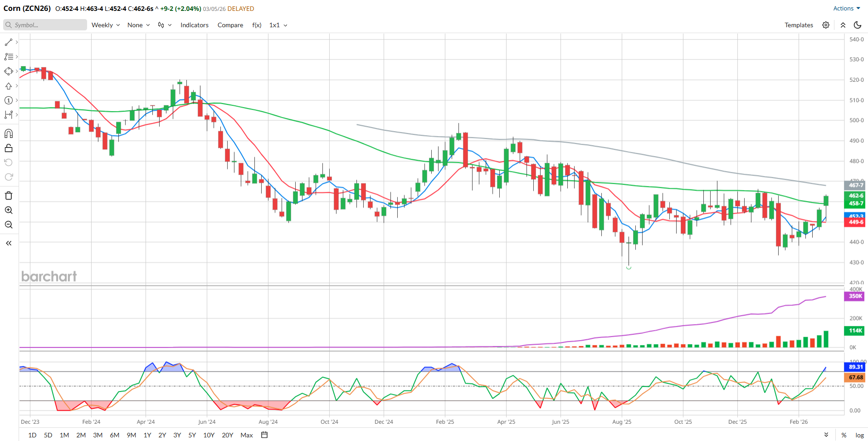Click the trash icon to delete drawings

point(8,196)
